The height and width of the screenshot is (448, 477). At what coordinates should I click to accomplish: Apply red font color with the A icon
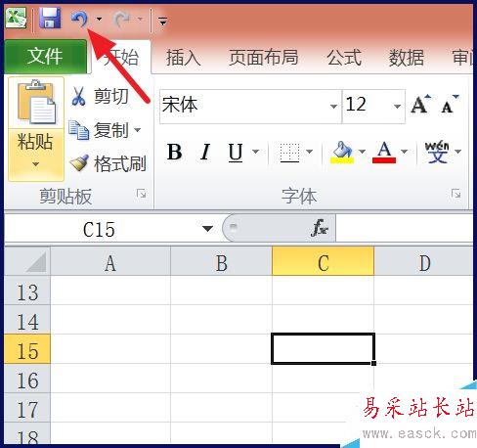tap(384, 153)
